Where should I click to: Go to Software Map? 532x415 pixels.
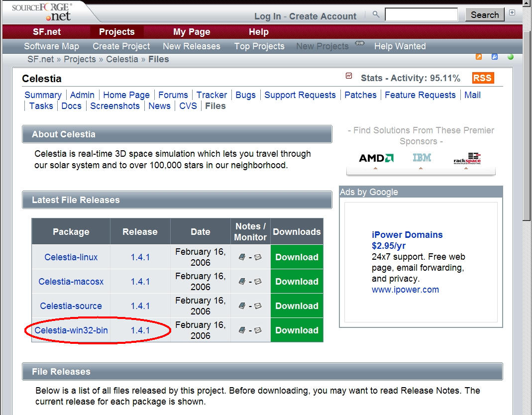click(x=52, y=46)
